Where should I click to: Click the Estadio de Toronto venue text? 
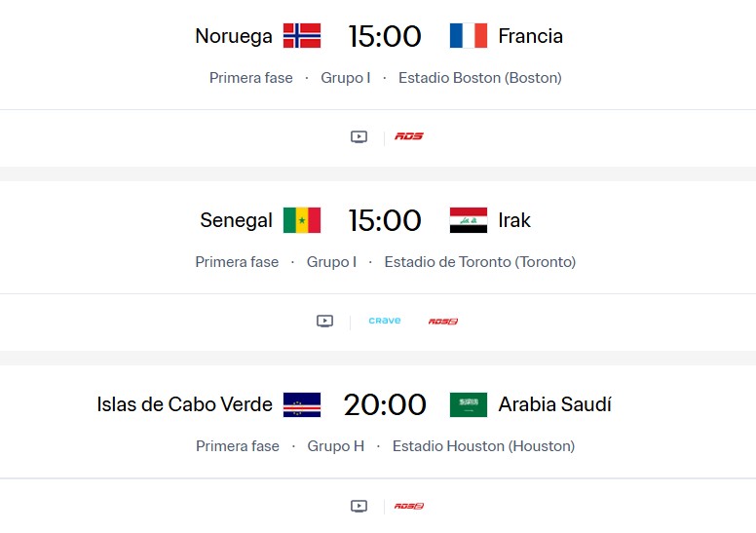tap(479, 262)
